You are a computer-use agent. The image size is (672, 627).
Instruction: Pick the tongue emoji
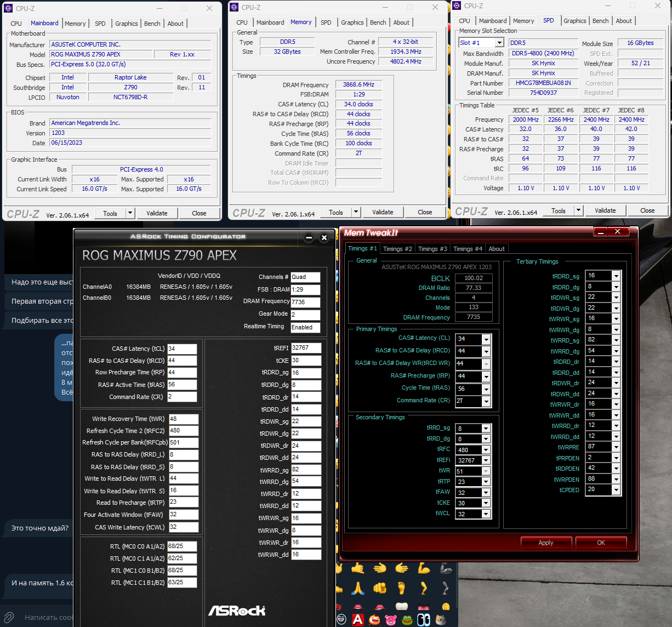tap(424, 606)
